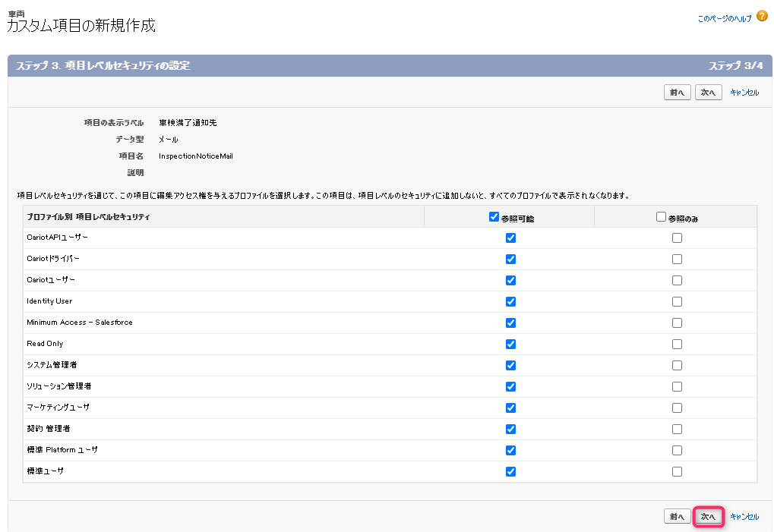Screen dimensions: 774x532
Task: Select the システム管理者 profile name
Action: coord(52,365)
